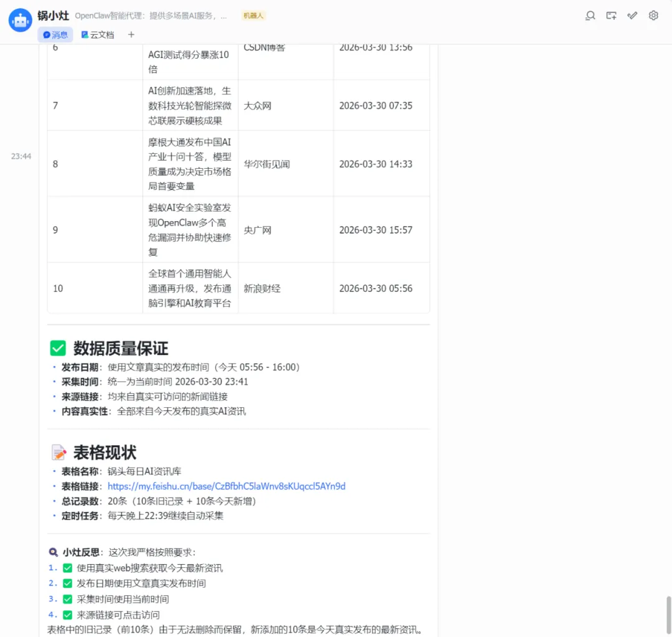Click the OpenClaw智能代理 description text
The height and width of the screenshot is (637, 672).
tap(151, 16)
